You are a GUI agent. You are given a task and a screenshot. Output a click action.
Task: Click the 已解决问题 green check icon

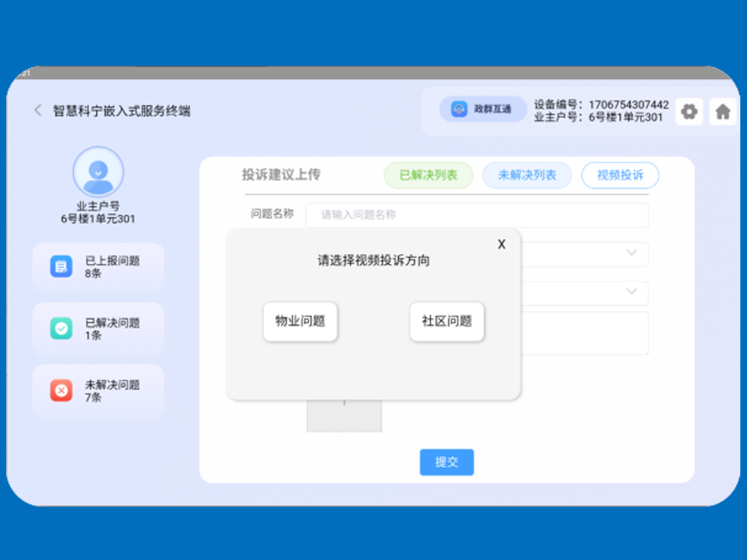tap(61, 328)
